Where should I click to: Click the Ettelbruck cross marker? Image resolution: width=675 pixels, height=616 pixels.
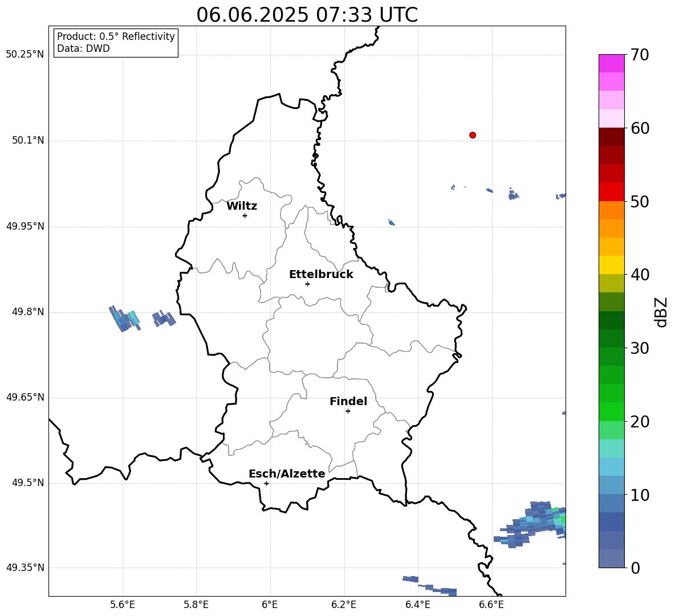click(307, 284)
